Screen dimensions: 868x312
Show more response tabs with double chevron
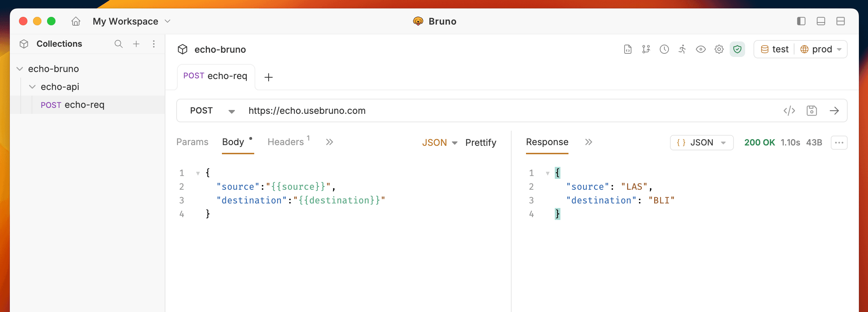tap(589, 142)
